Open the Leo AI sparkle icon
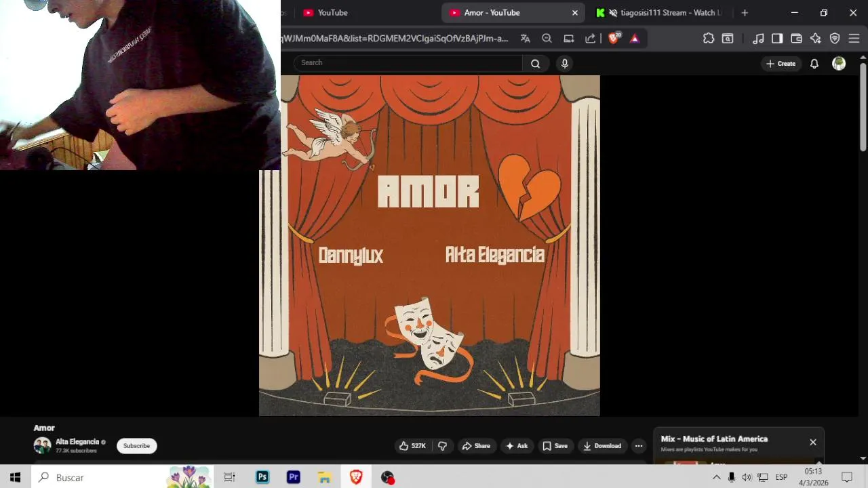Screen dimensions: 868x488 pyautogui.click(x=816, y=39)
